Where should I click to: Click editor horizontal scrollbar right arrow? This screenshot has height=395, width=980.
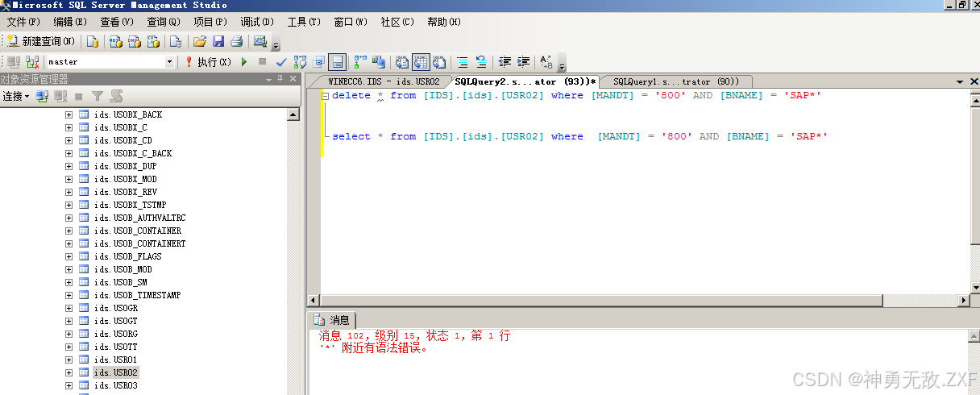point(963,301)
